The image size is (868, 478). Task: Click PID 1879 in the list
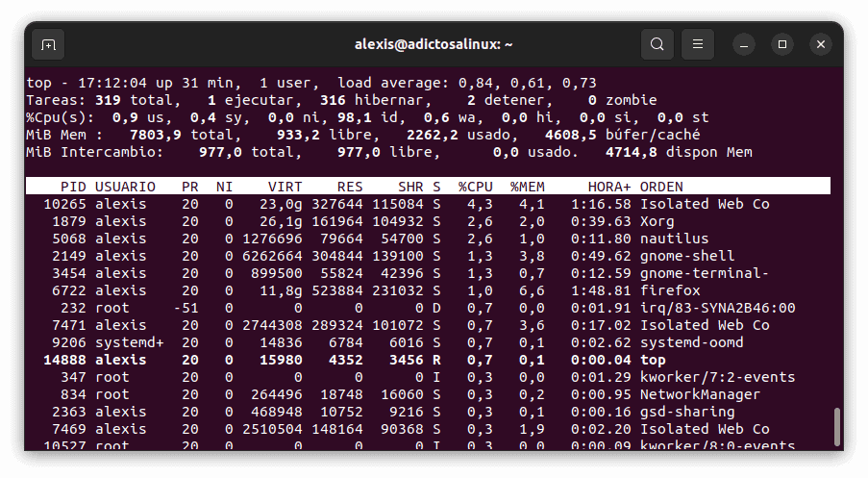coord(69,221)
